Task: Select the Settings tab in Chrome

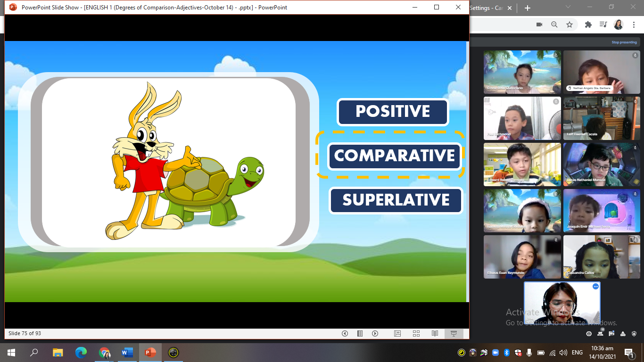Action: (488, 8)
